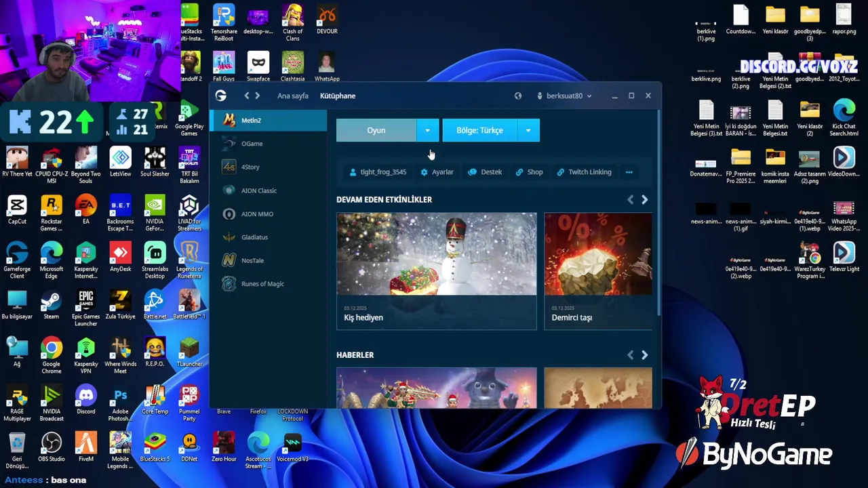868x488 pixels.
Task: Switch to the Kütüphane tab
Action: click(338, 96)
